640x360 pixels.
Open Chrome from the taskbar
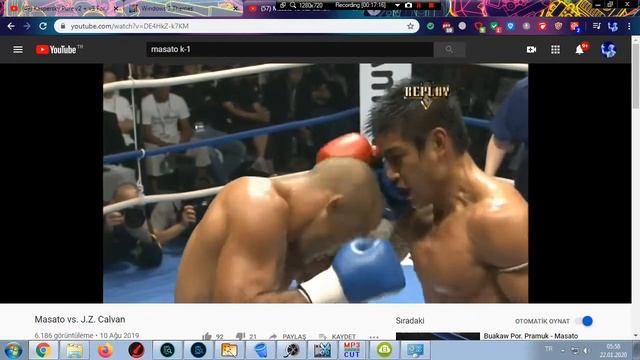(x=43, y=350)
